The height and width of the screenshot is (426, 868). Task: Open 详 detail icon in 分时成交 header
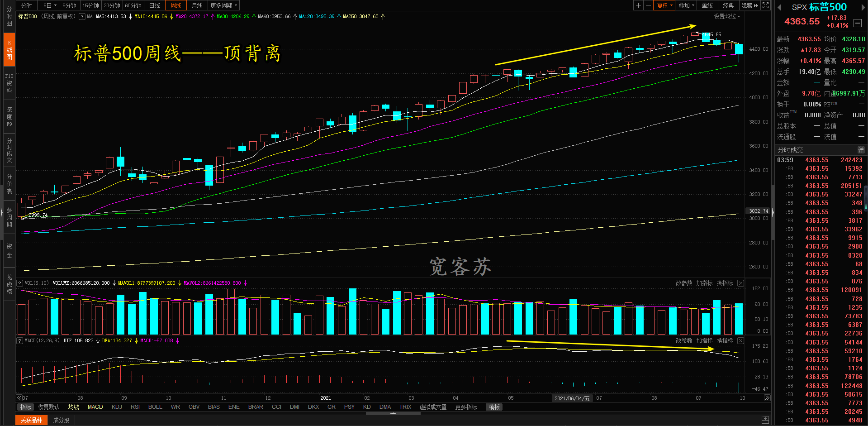click(861, 150)
